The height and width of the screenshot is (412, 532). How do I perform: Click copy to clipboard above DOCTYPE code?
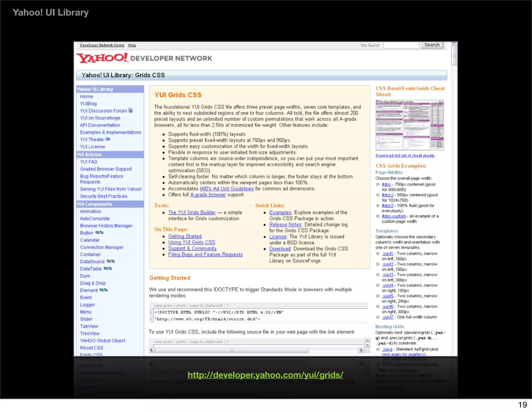pos(206,306)
